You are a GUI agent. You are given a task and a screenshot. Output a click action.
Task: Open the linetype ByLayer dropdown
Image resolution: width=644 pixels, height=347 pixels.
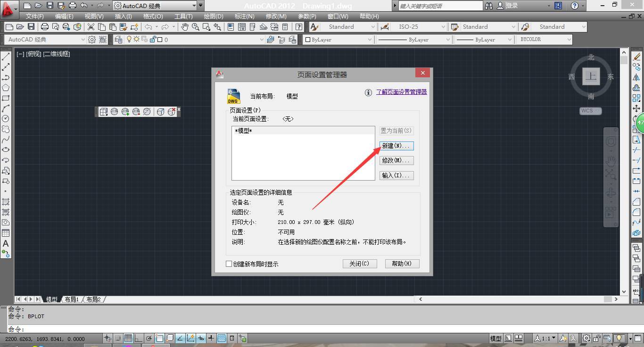tap(447, 40)
